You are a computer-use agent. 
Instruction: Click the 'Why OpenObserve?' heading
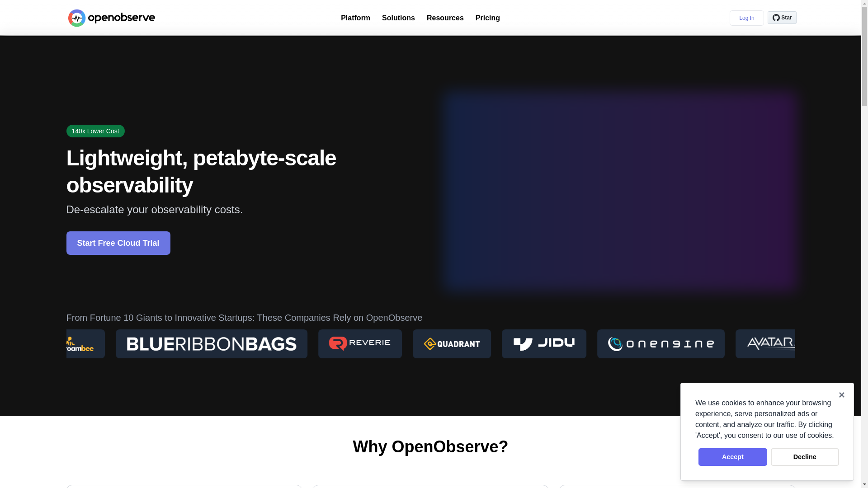pyautogui.click(x=430, y=447)
